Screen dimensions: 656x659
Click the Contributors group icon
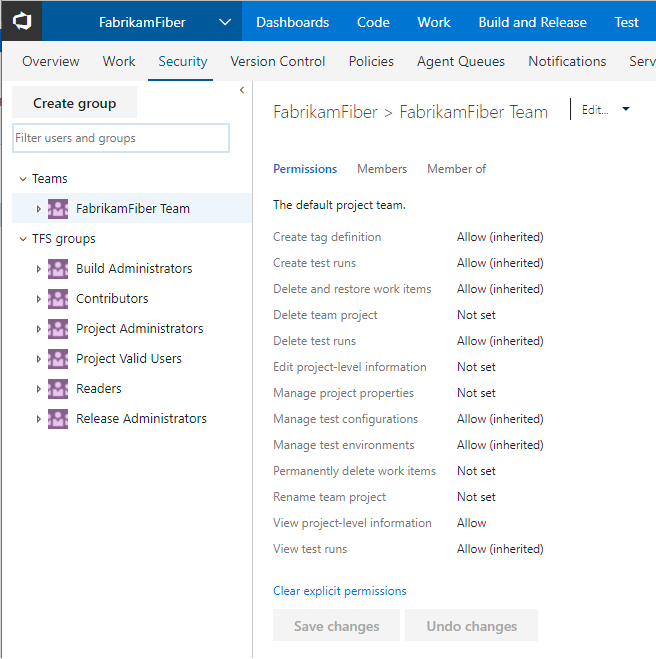[x=58, y=298]
